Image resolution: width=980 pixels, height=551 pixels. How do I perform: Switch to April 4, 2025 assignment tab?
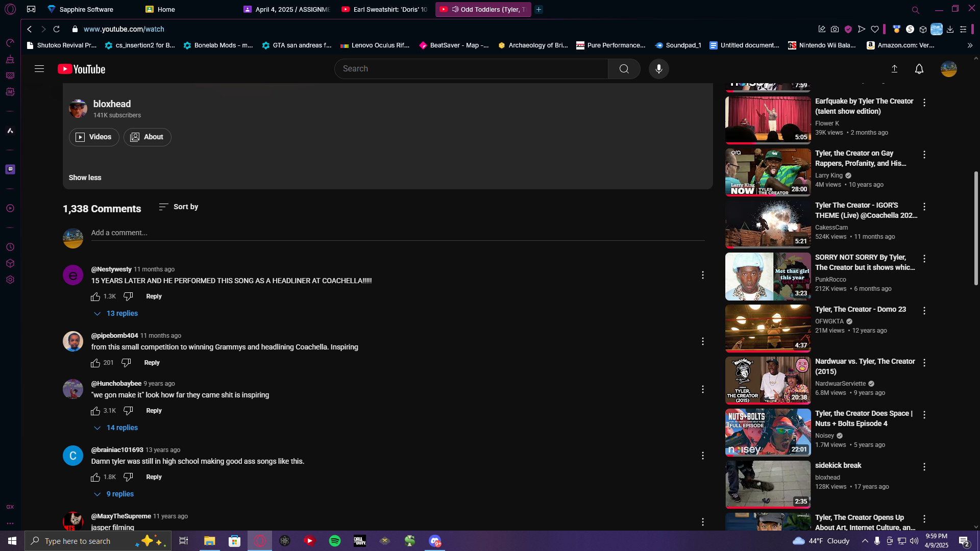(x=287, y=9)
